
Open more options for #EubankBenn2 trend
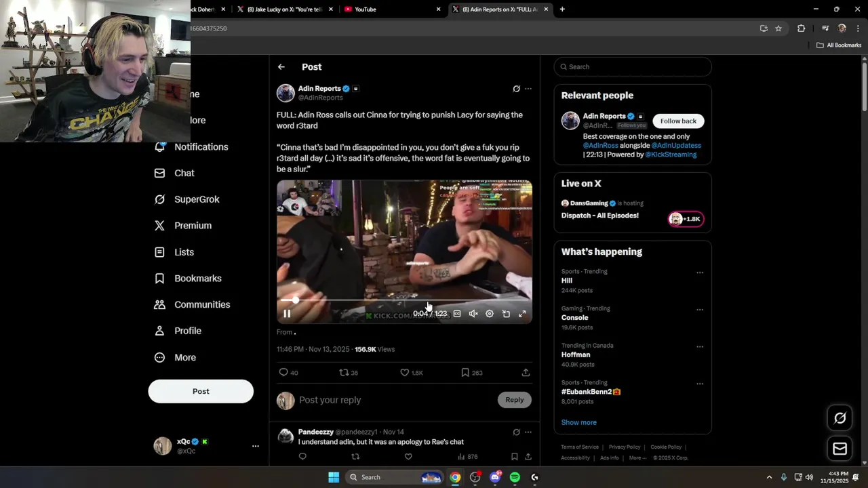[700, 384]
